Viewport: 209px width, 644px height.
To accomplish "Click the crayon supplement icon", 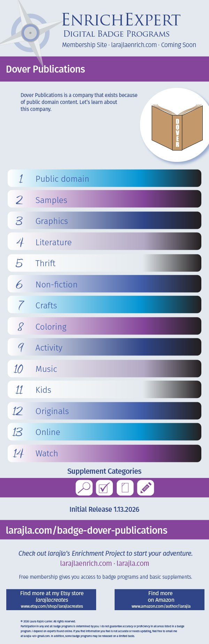I will pyautogui.click(x=146, y=488).
